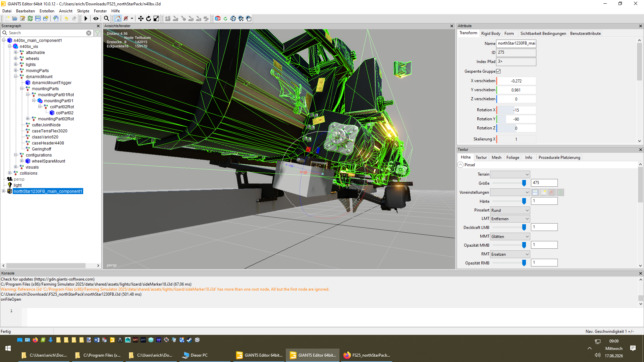Toggle the eye visibility icon in toolbar

point(96,19)
